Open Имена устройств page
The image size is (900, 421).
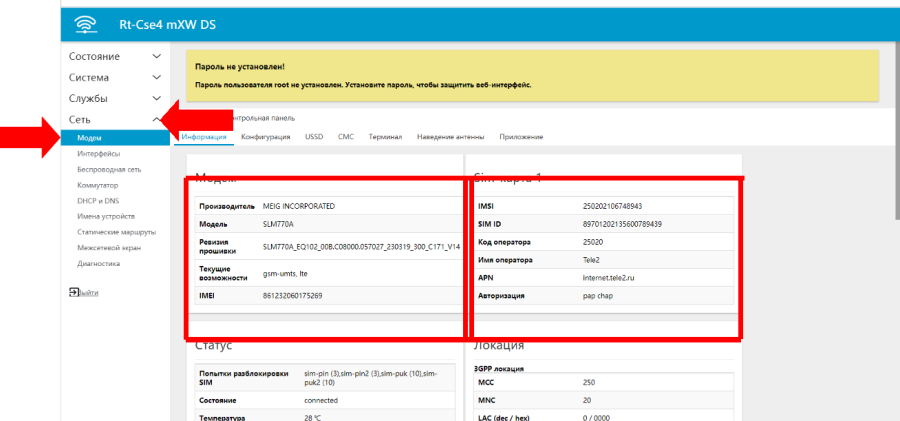click(105, 216)
